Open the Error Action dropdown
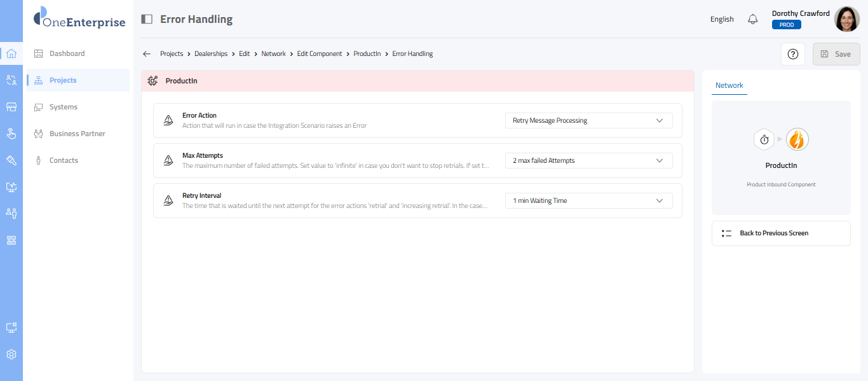The image size is (868, 381). (x=588, y=120)
